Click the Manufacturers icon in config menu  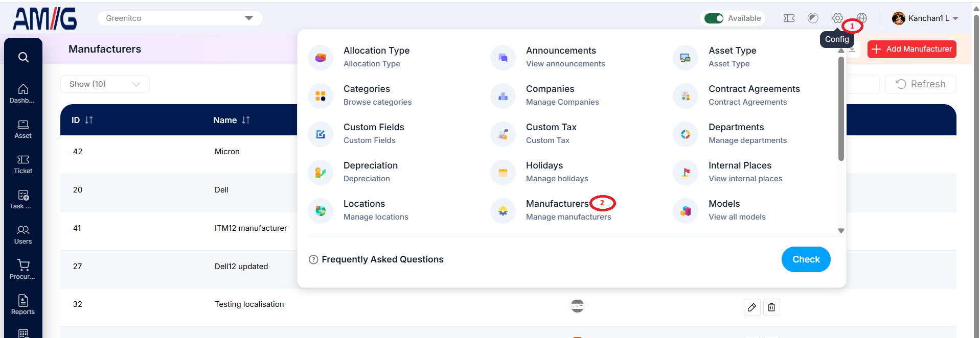tap(503, 211)
